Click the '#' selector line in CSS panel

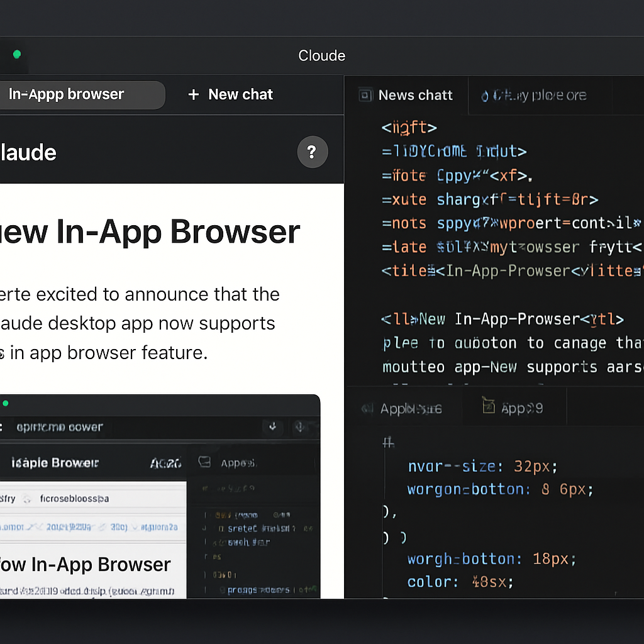tap(389, 442)
